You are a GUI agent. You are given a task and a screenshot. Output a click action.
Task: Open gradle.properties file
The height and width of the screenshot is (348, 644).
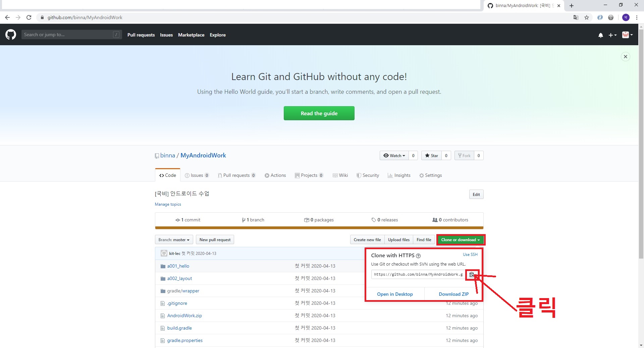click(185, 340)
